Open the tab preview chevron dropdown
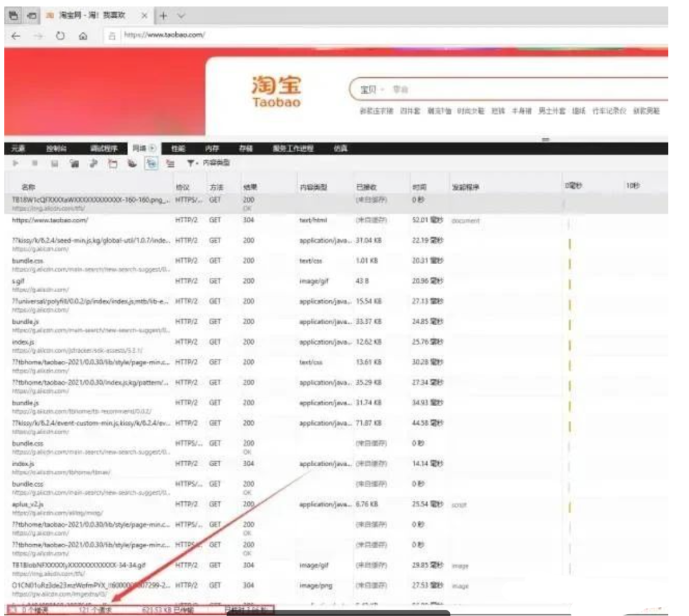This screenshot has height=616, width=689. [x=181, y=16]
